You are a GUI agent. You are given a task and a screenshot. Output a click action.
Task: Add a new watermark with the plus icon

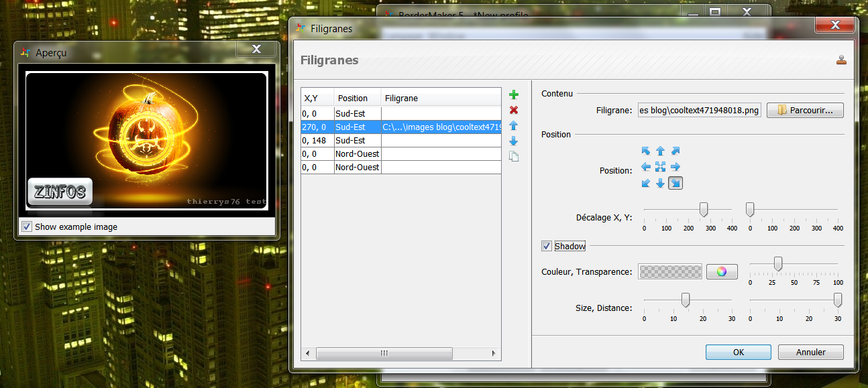click(512, 94)
